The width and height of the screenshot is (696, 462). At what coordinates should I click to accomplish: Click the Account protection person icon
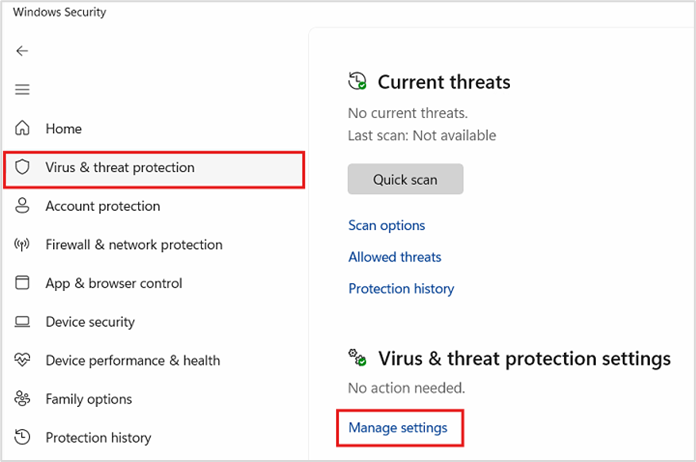tap(22, 206)
